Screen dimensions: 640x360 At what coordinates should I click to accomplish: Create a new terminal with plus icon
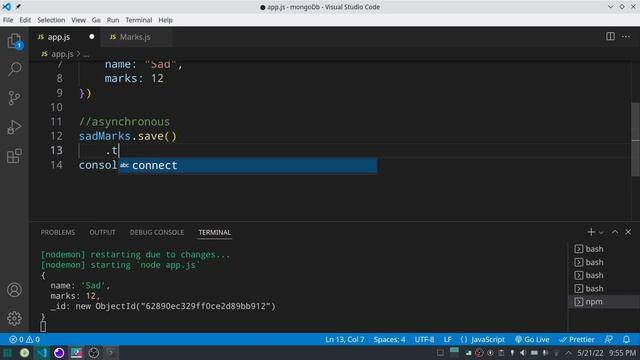coord(591,232)
